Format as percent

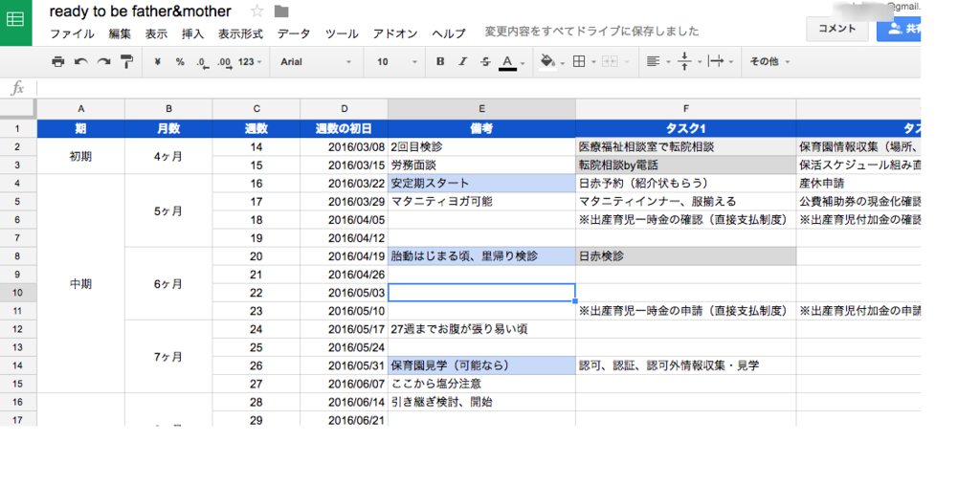click(180, 61)
